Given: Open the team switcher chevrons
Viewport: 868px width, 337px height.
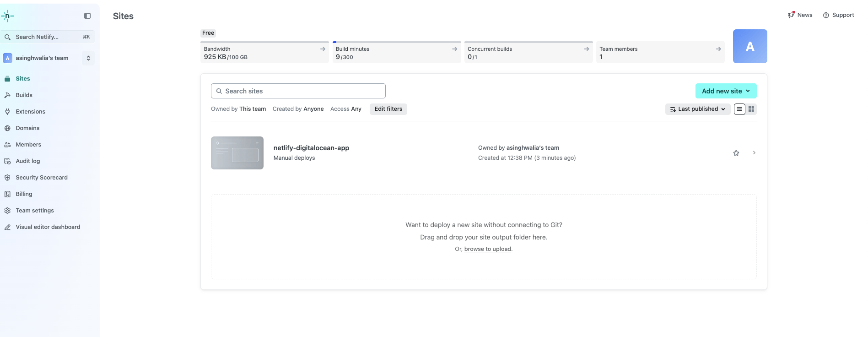Looking at the screenshot, I should point(88,58).
